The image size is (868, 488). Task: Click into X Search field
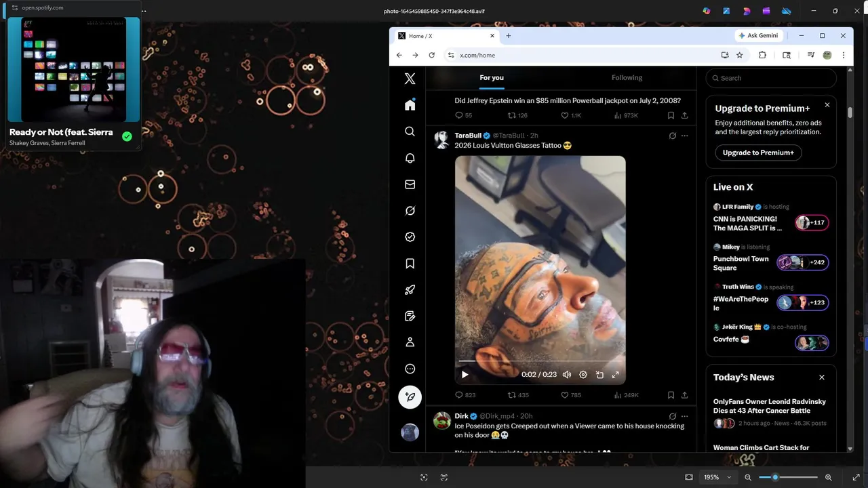[x=771, y=78]
